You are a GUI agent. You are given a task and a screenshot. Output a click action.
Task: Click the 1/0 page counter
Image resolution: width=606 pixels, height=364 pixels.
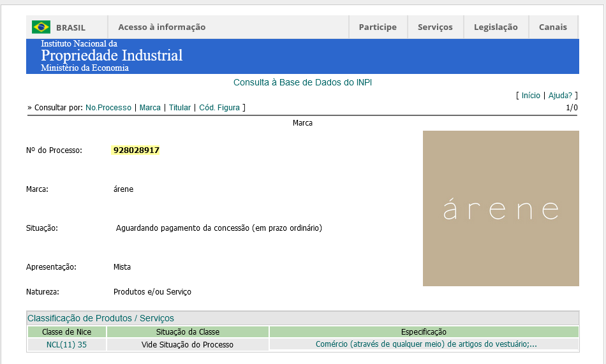[x=572, y=108]
